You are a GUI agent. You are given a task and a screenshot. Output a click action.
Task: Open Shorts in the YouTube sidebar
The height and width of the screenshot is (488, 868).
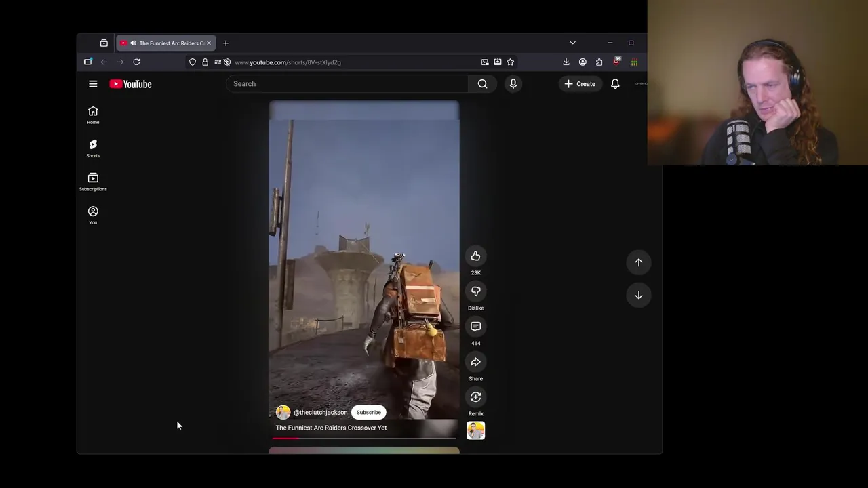coord(93,148)
